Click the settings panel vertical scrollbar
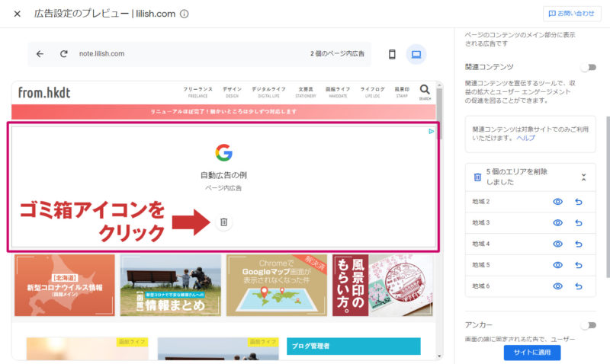The height and width of the screenshot is (364, 610). (608, 197)
